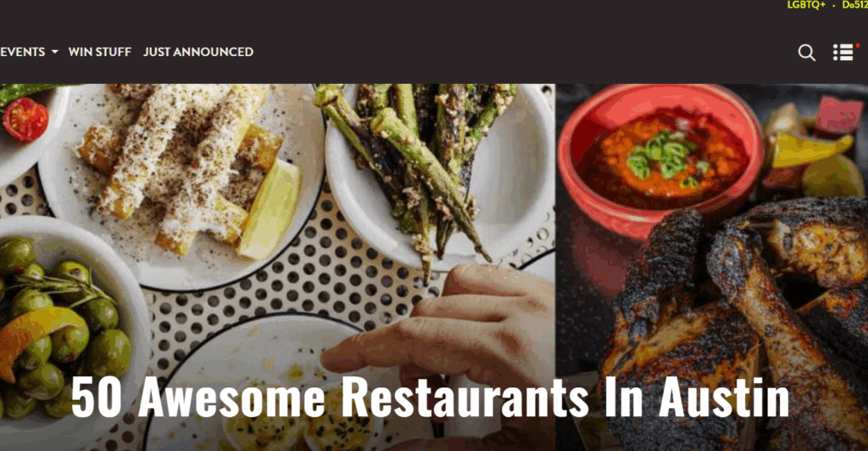Follow the LGBTQ+ link
This screenshot has width=868, height=451.
pyautogui.click(x=806, y=4)
